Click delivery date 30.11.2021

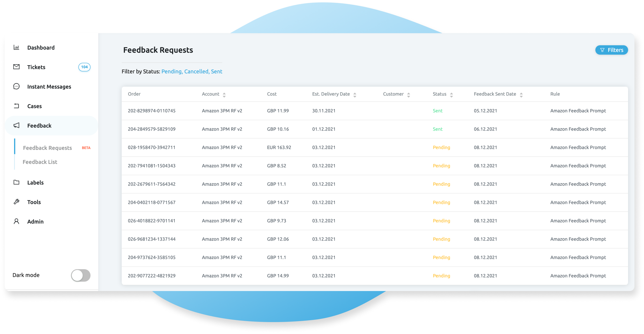[x=324, y=111]
